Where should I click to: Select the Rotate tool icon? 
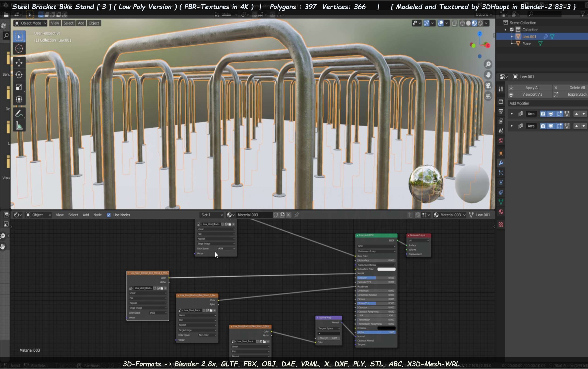[x=19, y=75]
